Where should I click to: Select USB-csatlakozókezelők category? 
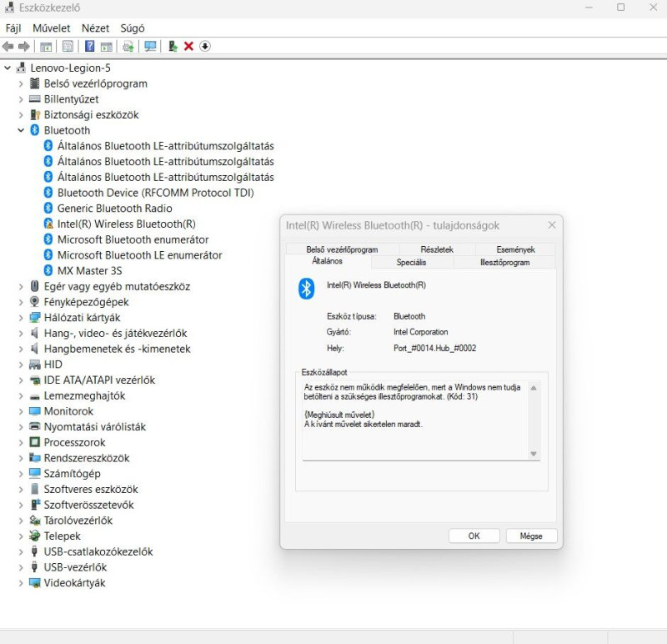click(98, 551)
